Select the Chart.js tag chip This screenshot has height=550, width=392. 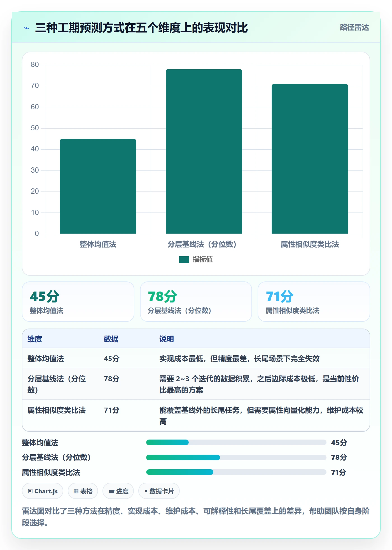(x=43, y=491)
